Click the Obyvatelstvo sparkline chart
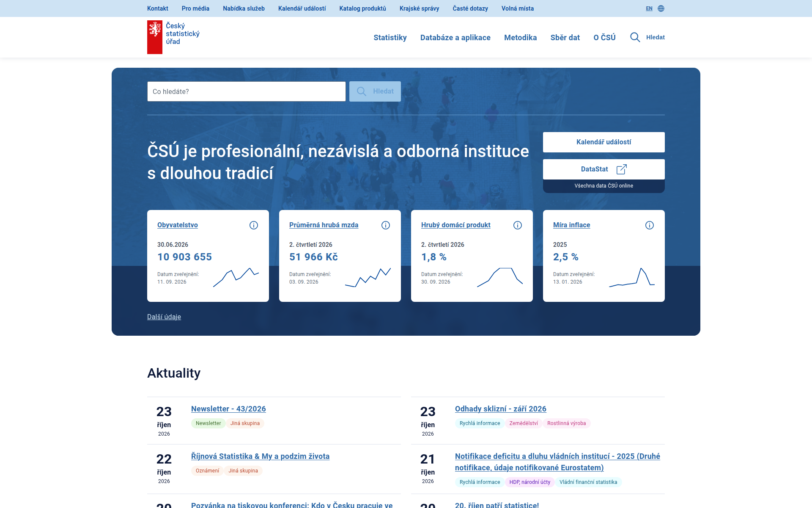Screen dimensions: 812x508 click(x=236, y=277)
